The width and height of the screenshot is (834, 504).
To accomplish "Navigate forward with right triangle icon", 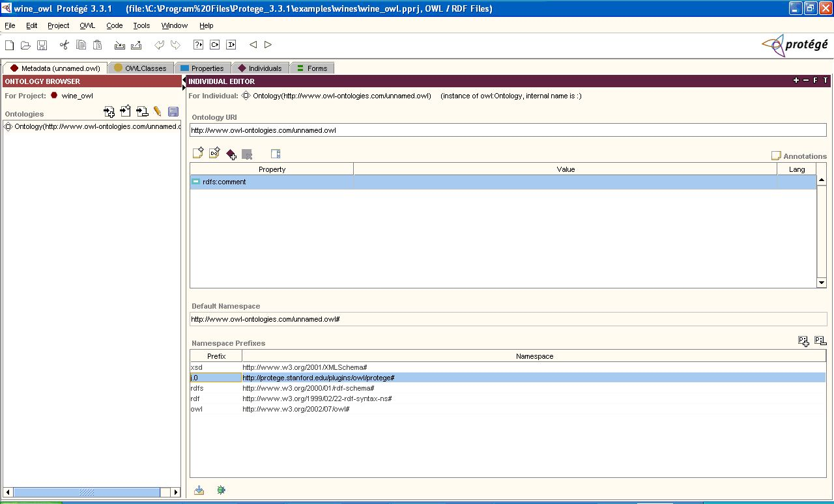I will pyautogui.click(x=268, y=45).
